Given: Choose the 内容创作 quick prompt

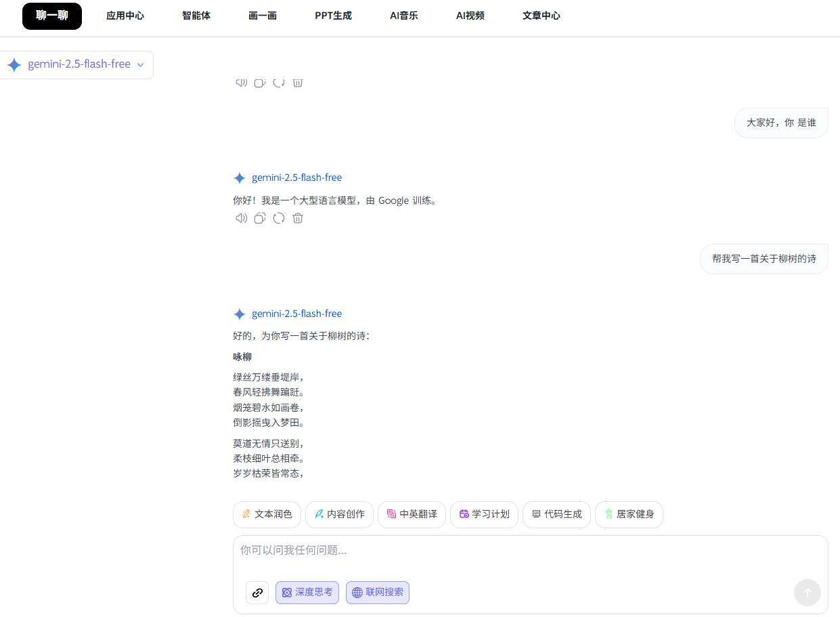Looking at the screenshot, I should coord(339,515).
